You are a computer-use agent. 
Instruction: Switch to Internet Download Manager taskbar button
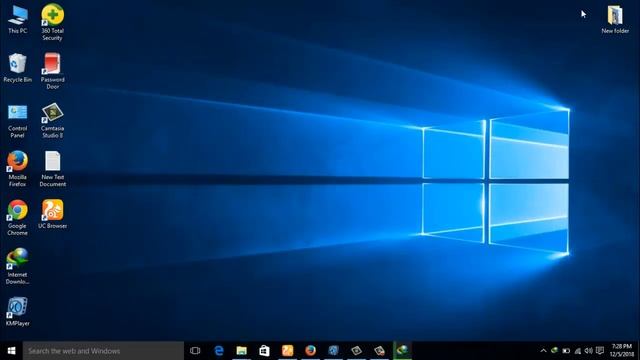(x=402, y=351)
